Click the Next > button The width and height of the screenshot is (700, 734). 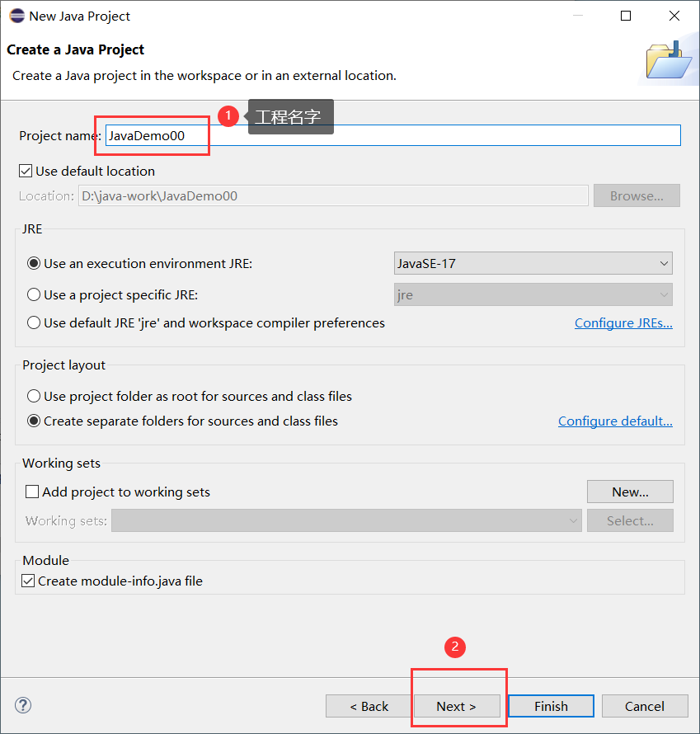pos(457,706)
